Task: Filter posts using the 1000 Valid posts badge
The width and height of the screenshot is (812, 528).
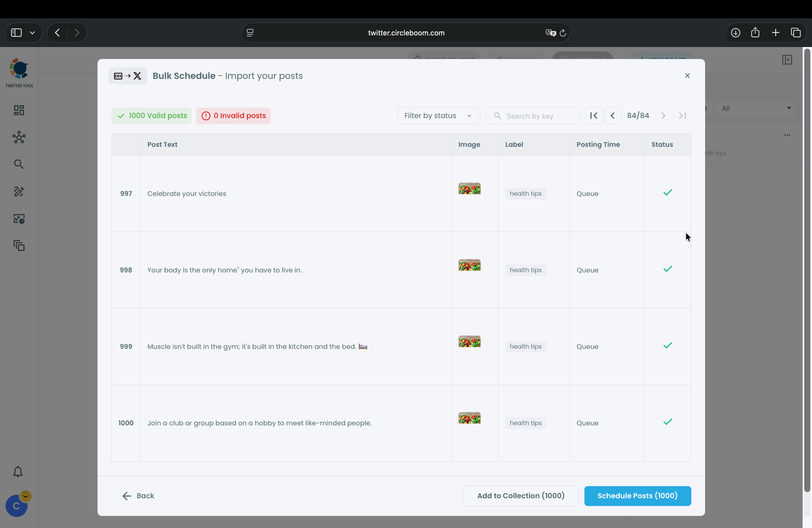Action: coord(151,116)
